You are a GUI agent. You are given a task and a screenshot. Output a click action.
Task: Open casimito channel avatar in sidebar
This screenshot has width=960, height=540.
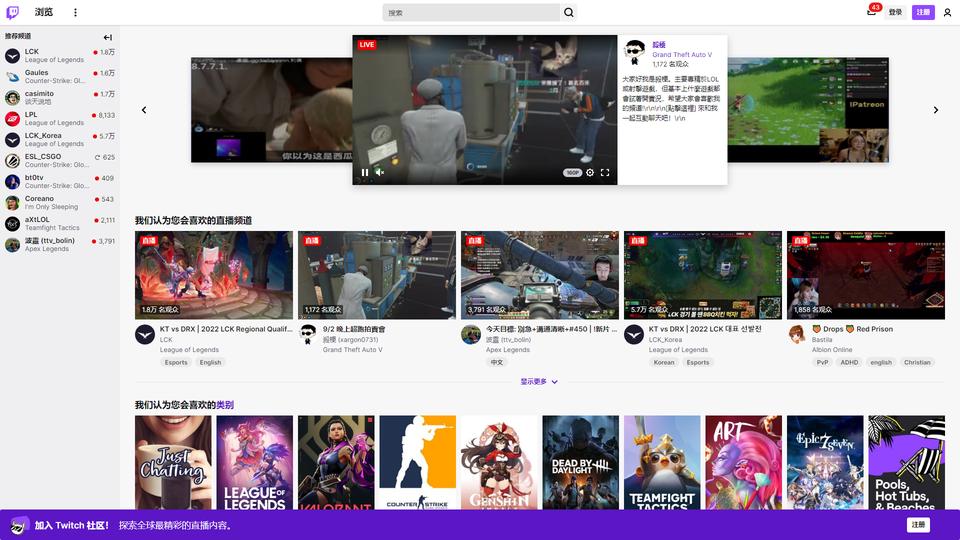click(12, 98)
